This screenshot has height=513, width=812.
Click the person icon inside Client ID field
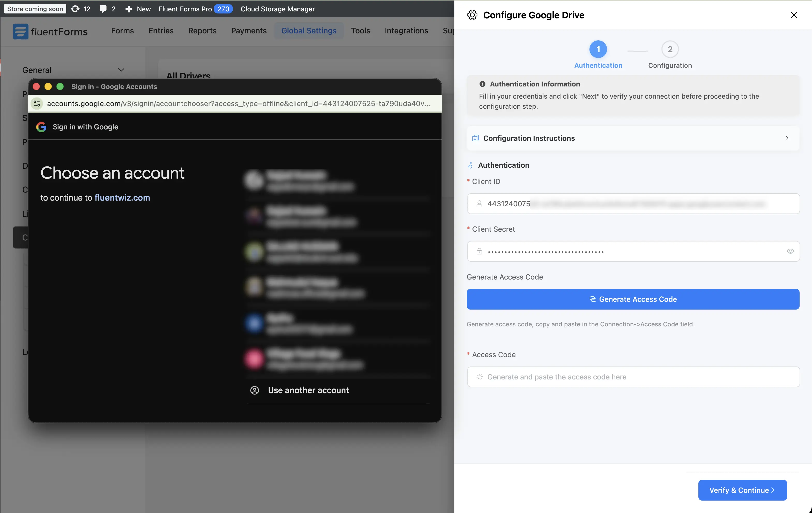tap(479, 203)
